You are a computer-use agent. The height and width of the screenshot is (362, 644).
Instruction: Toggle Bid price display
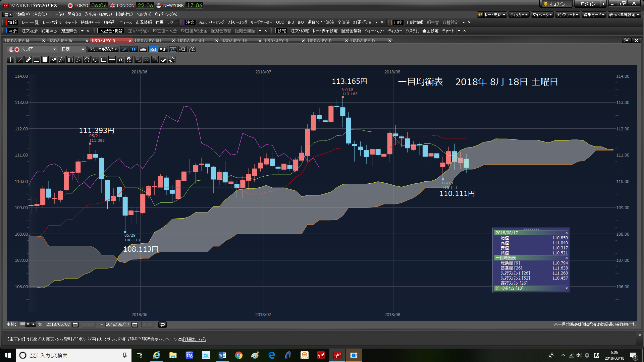tap(153, 49)
